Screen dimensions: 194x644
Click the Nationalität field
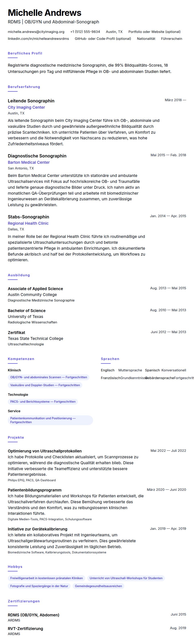tap(146, 39)
